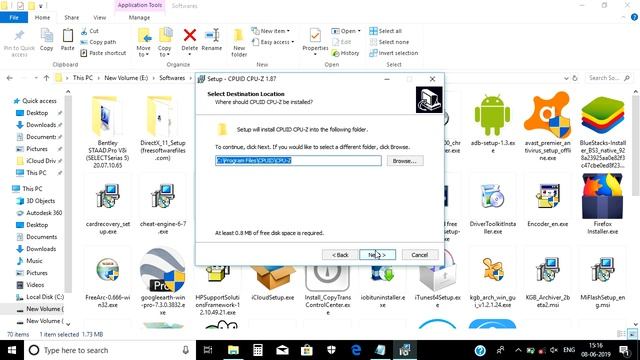Select kgb_arch_win_gui file icon

492,270
